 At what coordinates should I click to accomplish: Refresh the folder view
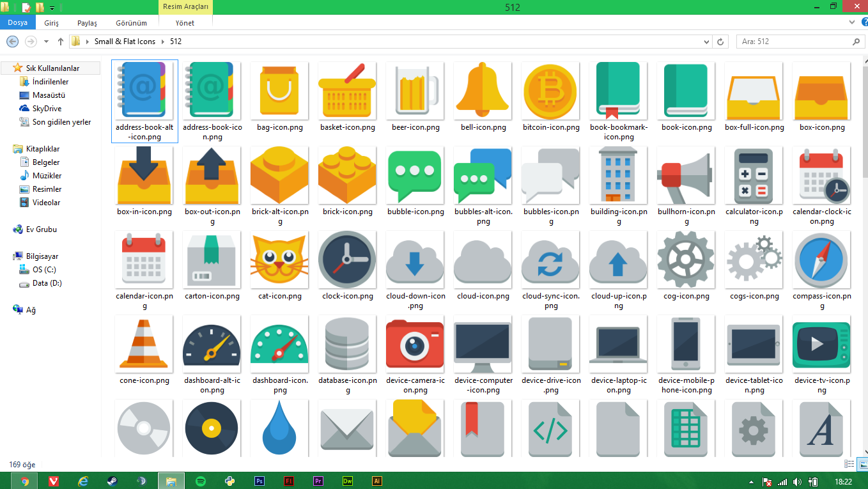click(720, 42)
